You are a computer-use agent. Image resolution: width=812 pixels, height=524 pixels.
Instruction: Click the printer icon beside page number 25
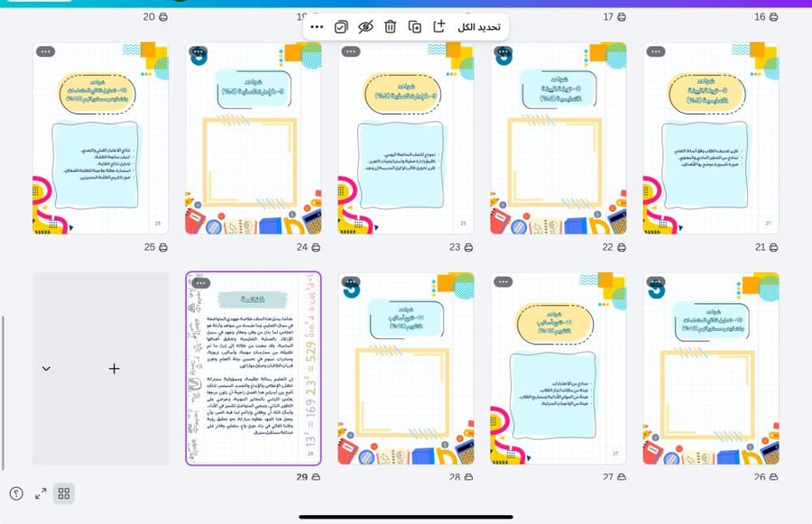pos(162,247)
